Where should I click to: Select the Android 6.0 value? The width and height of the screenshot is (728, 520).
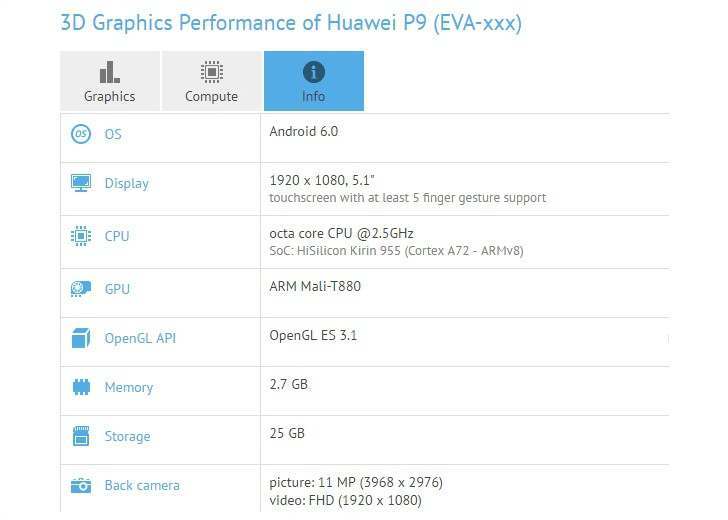[x=304, y=131]
